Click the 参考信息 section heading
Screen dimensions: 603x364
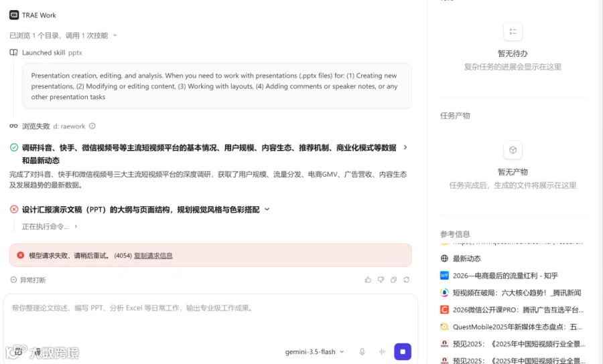click(455, 234)
